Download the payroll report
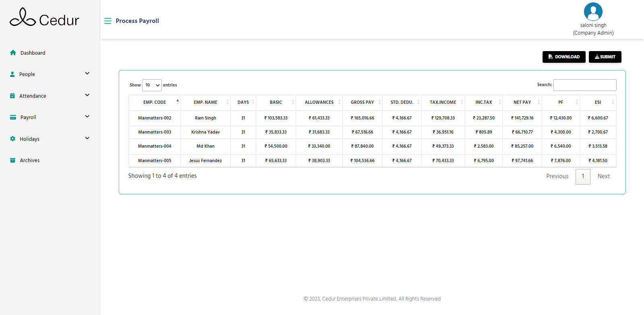This screenshot has height=315, width=644. point(563,57)
